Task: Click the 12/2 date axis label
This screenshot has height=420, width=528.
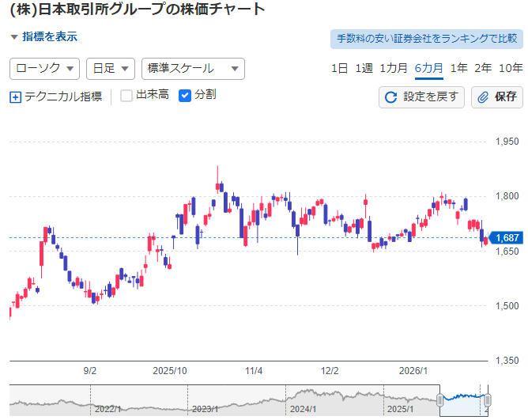Action: (330, 371)
